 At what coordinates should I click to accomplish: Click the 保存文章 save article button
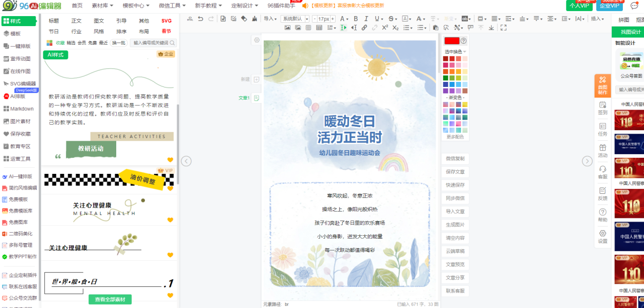point(455,172)
